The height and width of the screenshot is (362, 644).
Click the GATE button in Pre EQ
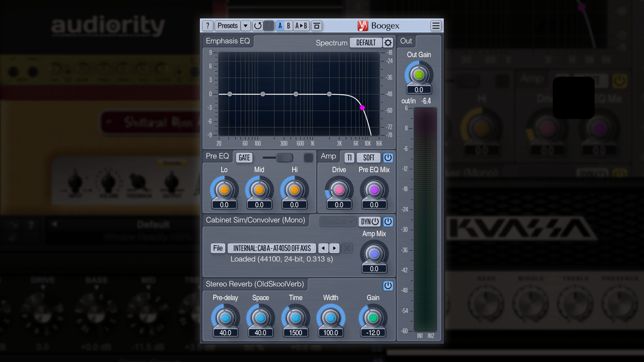(x=244, y=158)
